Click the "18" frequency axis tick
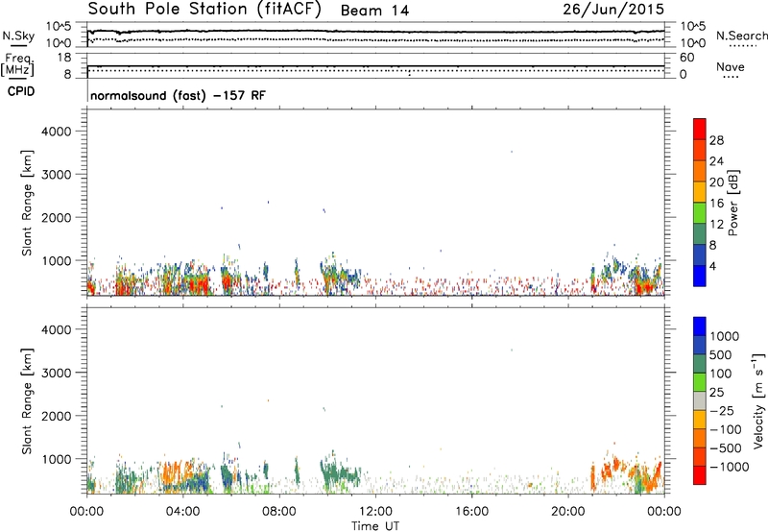Image resolution: width=768 pixels, height=532 pixels. pyautogui.click(x=64, y=58)
